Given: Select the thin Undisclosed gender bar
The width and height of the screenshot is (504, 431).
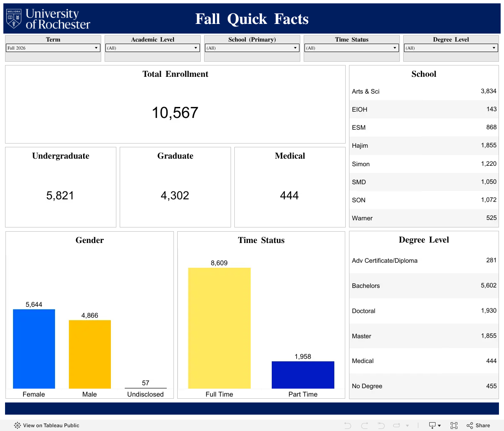Looking at the screenshot, I should point(146,388).
